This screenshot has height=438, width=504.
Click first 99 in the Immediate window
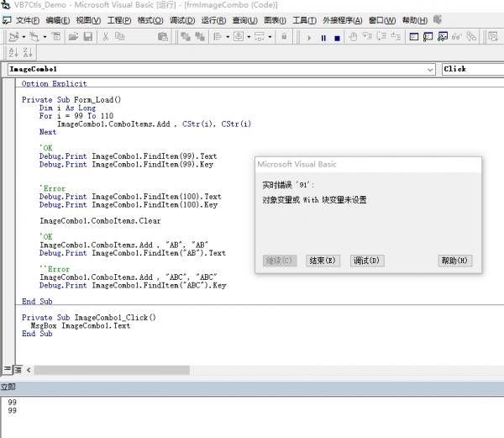pyautogui.click(x=13, y=402)
